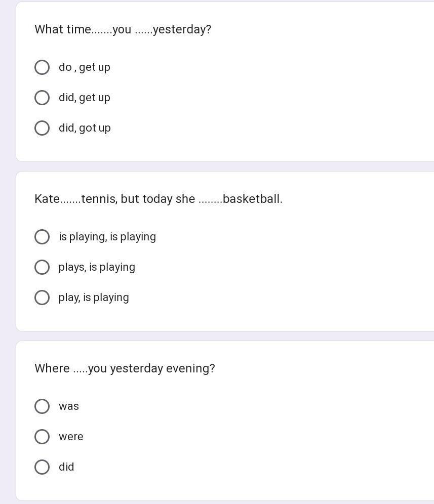
Task: Click 'Where…you yesterday evening?' question text
Action: click(125, 368)
